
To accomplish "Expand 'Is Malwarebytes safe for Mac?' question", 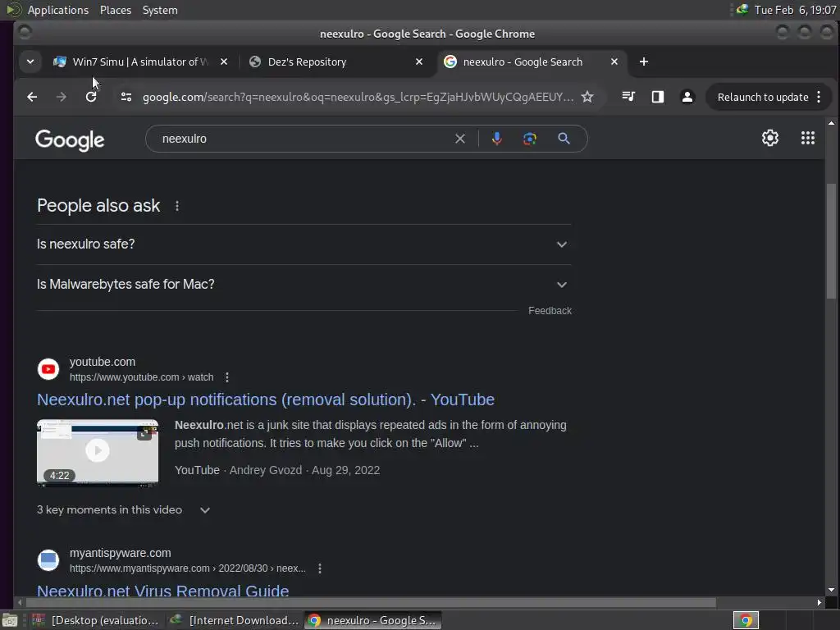I will (304, 285).
